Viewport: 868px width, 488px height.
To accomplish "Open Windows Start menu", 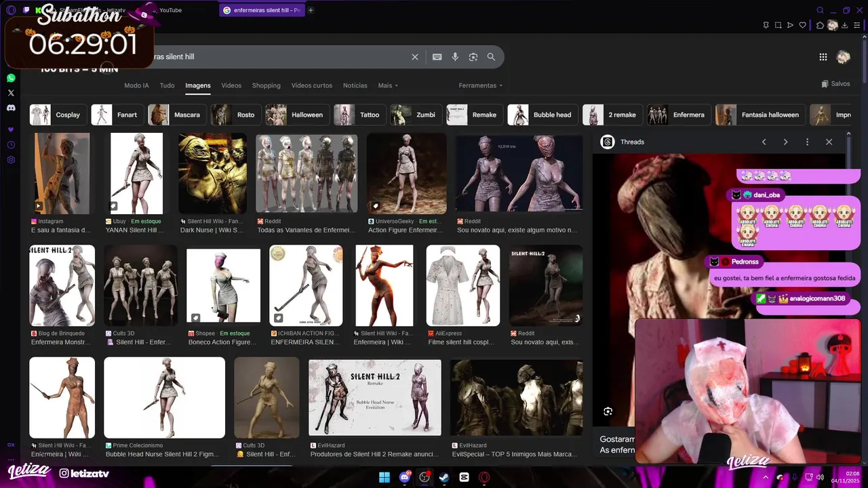I will [x=384, y=477].
